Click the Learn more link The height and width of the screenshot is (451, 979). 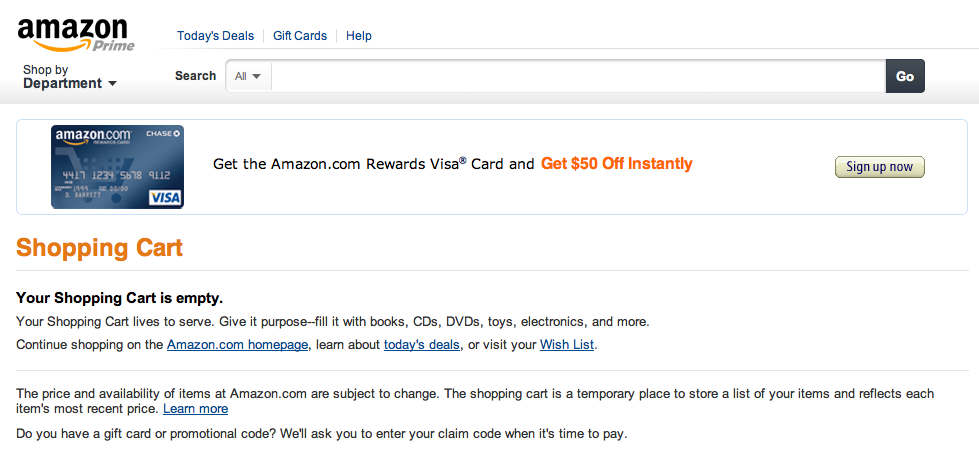[x=195, y=409]
